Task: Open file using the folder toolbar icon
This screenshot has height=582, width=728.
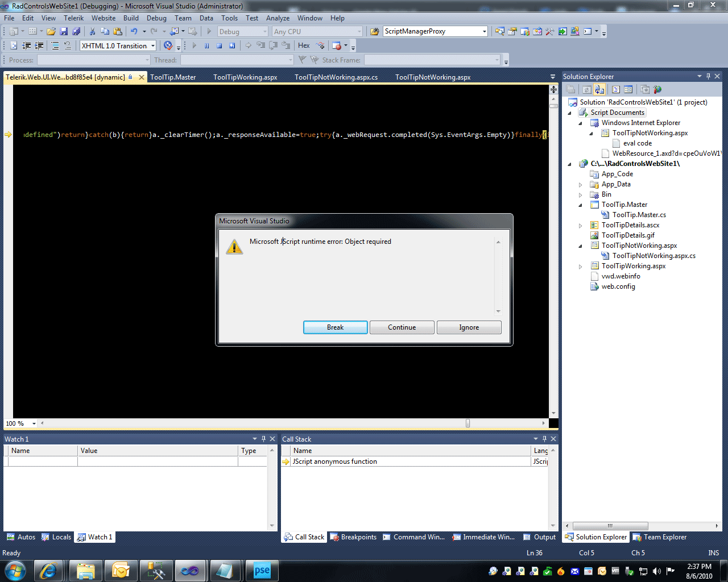Action: [x=51, y=32]
